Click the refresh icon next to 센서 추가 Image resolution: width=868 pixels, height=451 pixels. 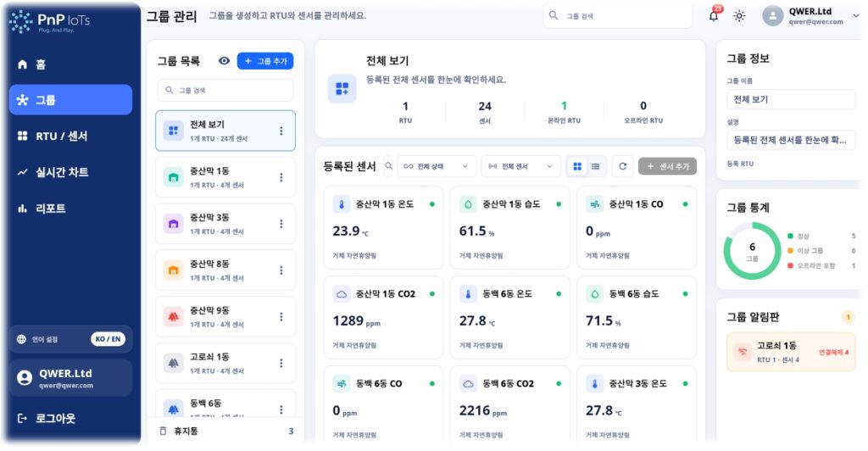click(623, 166)
